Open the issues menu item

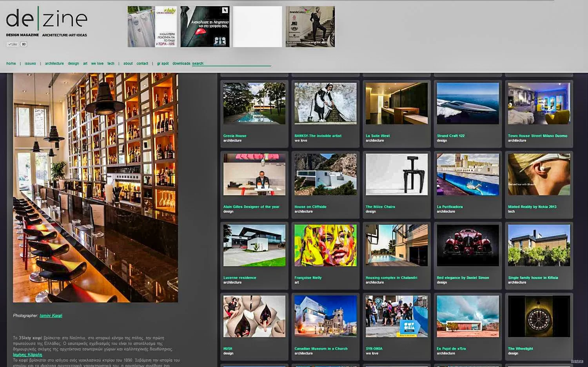(x=30, y=64)
